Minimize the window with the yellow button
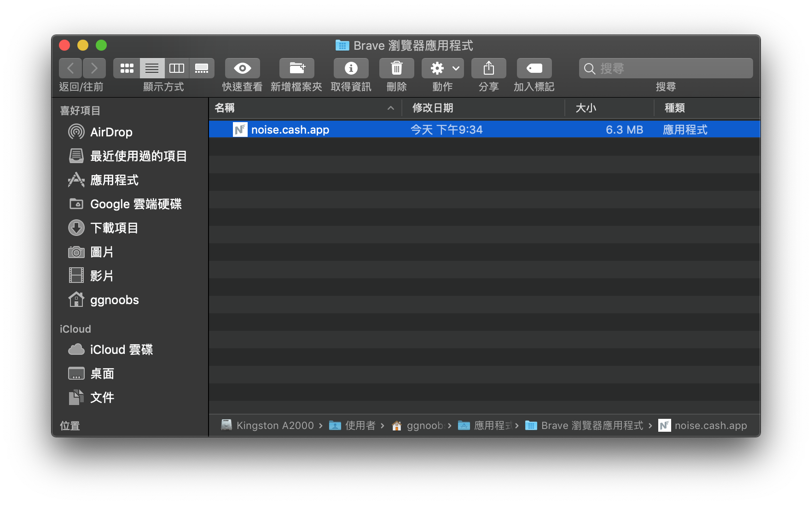The height and width of the screenshot is (505, 812). tap(83, 45)
